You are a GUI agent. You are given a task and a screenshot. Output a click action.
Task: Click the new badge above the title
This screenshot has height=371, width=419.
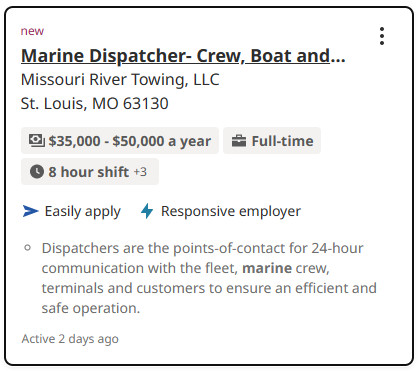tap(32, 31)
